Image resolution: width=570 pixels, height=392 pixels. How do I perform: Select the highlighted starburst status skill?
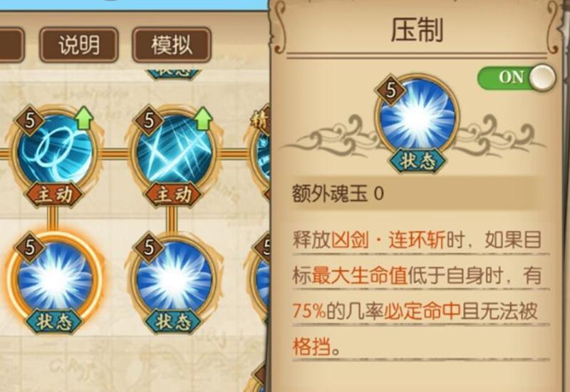(55, 277)
